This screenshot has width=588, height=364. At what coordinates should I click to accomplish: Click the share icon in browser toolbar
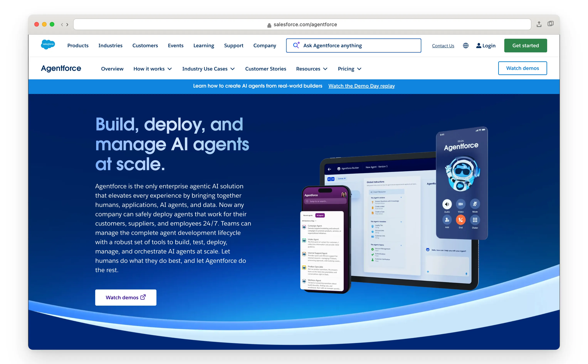[539, 24]
